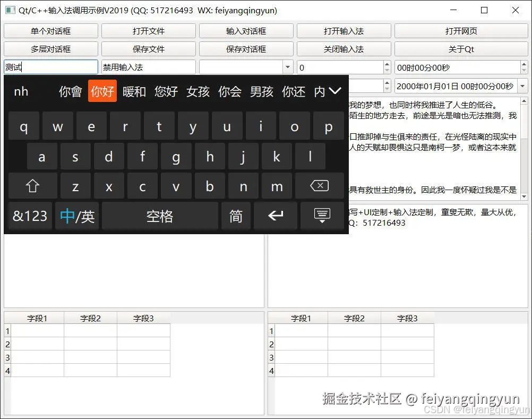The height and width of the screenshot is (419, 532).
Task: Select candidate word 暖和
Action: 134,91
